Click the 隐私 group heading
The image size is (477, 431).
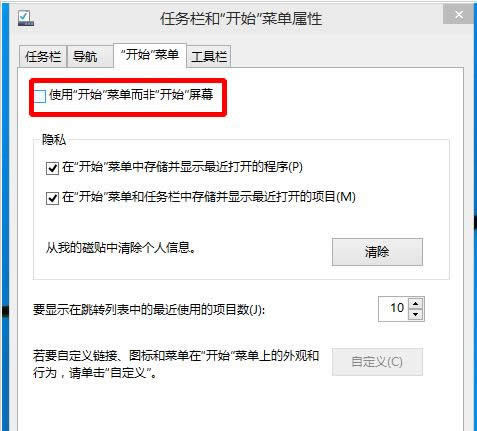tap(54, 140)
